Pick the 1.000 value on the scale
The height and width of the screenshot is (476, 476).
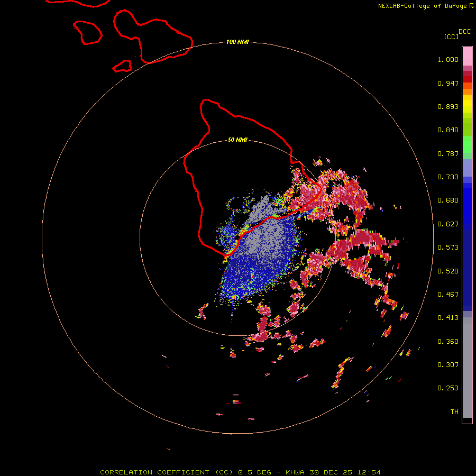click(448, 59)
